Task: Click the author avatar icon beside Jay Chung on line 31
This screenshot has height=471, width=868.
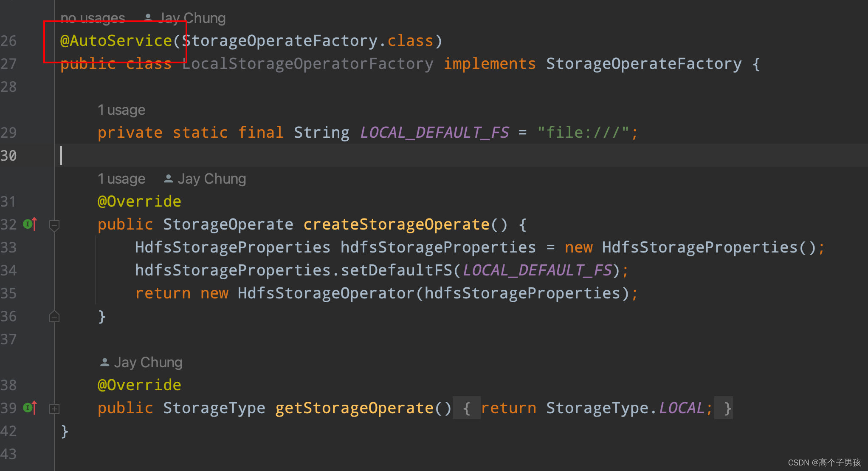Action: click(168, 179)
